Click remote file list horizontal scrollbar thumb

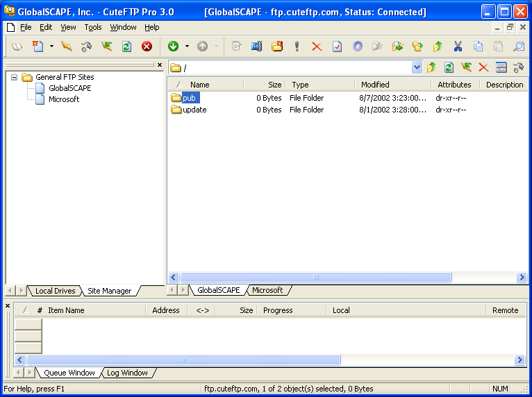[x=315, y=278]
